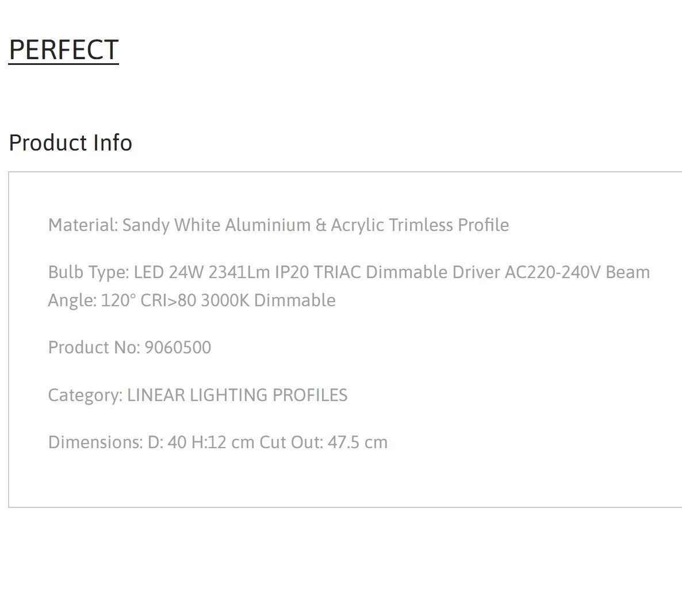682x616 pixels.
Task: Click the Acrylic Trimless Profile text
Action: coord(420,225)
